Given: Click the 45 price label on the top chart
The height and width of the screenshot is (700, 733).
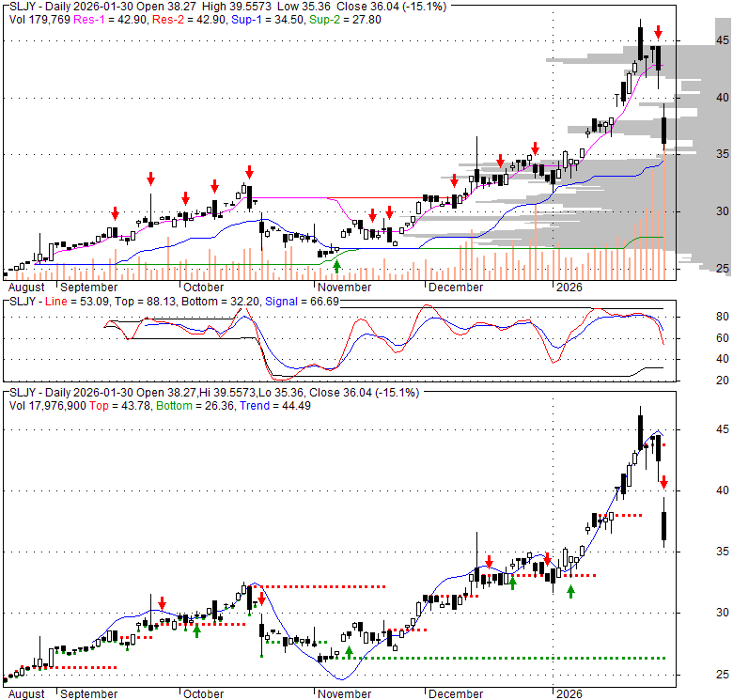Looking at the screenshot, I should point(723,40).
